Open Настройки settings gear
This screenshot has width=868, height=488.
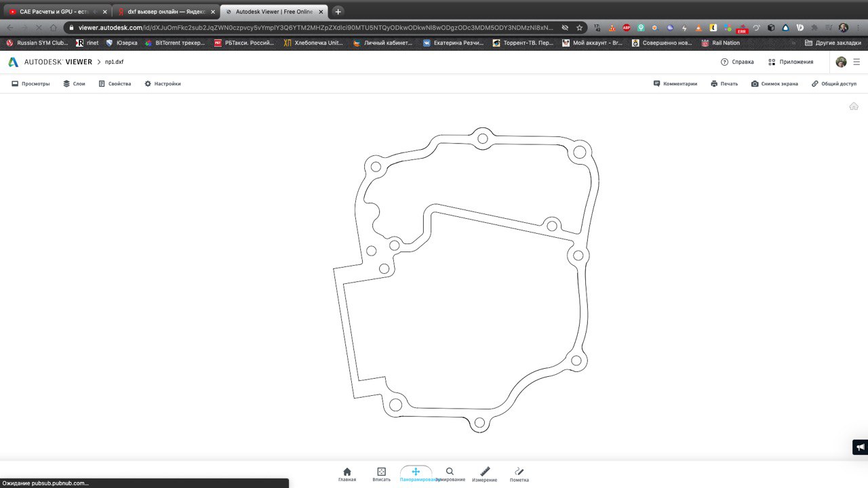(162, 83)
